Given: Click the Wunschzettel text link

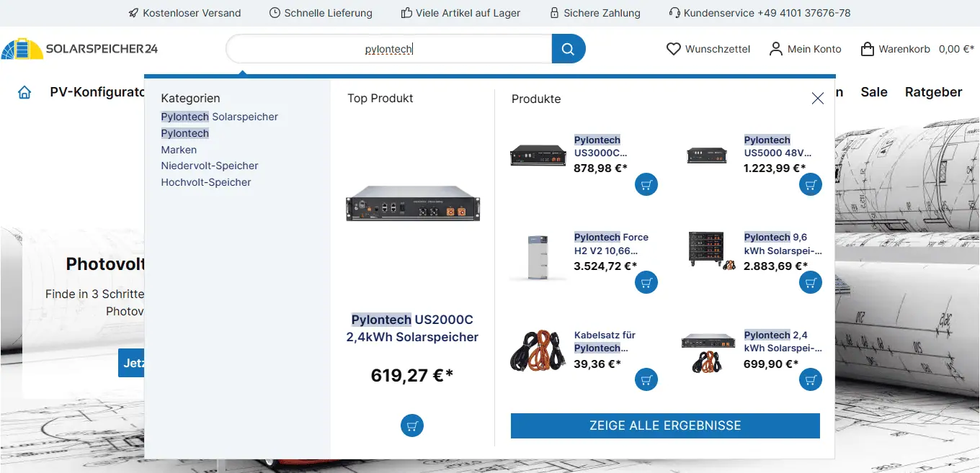Looking at the screenshot, I should 718,49.
